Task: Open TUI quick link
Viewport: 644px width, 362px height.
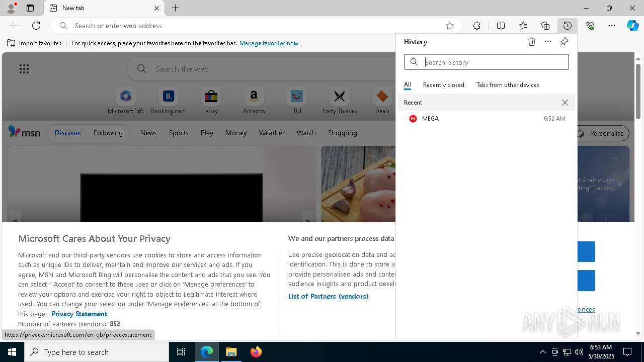Action: tap(297, 101)
